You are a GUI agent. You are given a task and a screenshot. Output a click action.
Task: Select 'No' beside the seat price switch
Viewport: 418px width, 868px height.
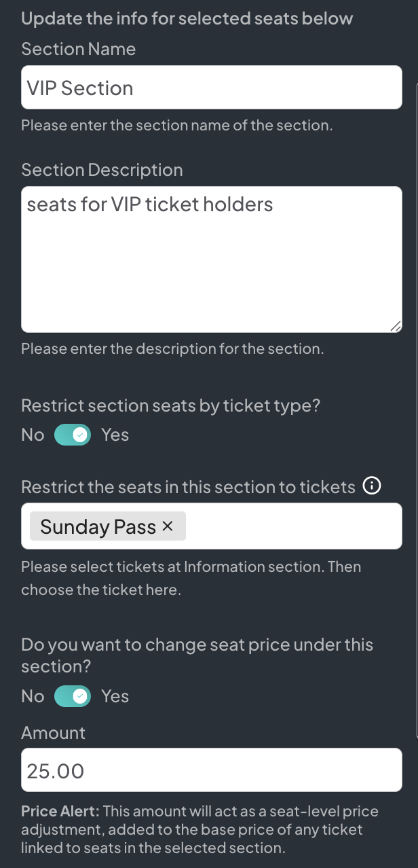click(33, 696)
